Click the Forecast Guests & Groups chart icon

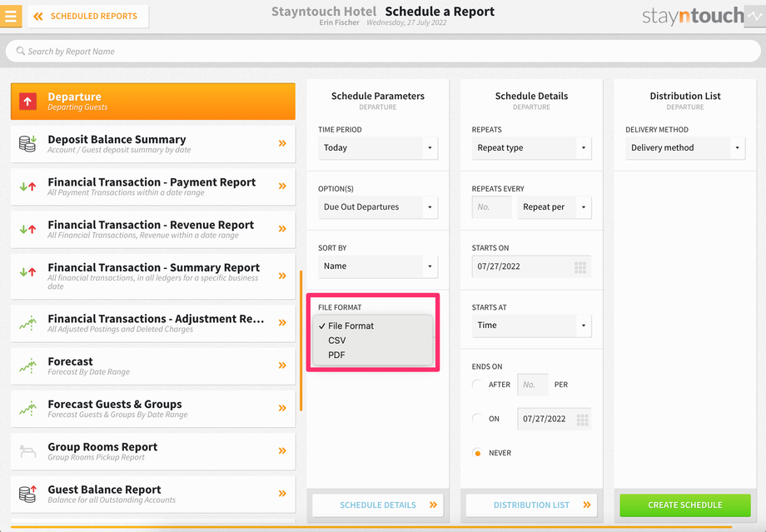(27, 409)
